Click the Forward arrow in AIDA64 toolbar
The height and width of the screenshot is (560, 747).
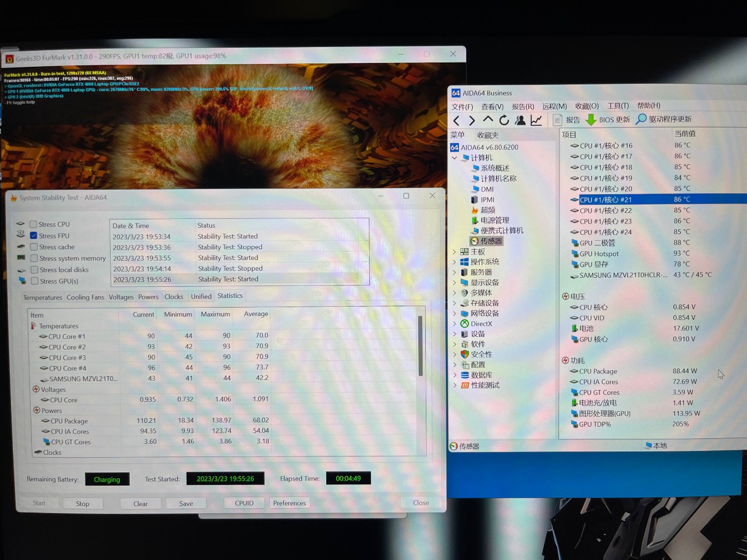tap(472, 121)
